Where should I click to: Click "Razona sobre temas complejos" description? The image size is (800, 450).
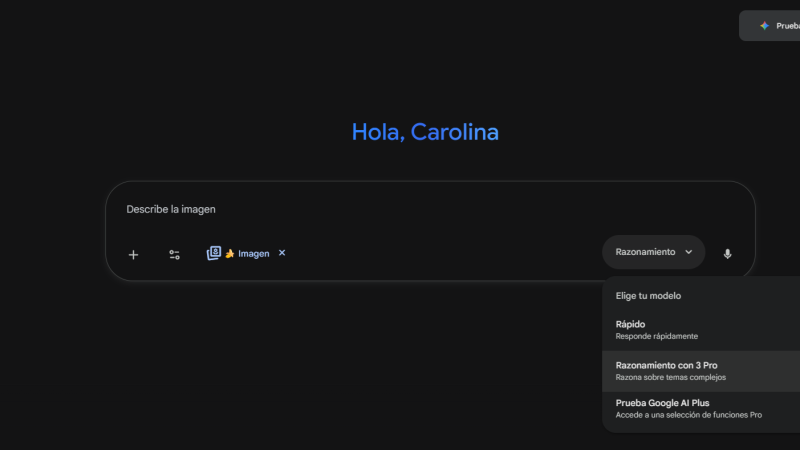[670, 377]
